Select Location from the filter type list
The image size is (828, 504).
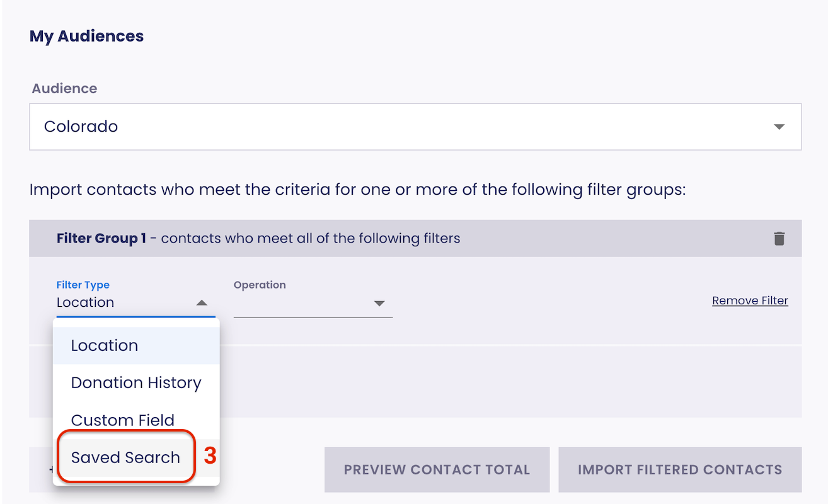[x=105, y=345]
